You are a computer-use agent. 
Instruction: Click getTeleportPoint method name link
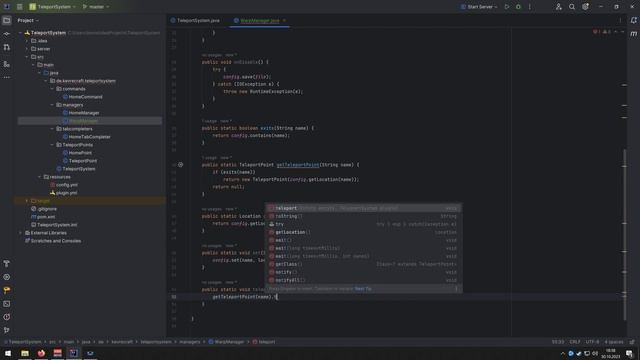pos(298,165)
